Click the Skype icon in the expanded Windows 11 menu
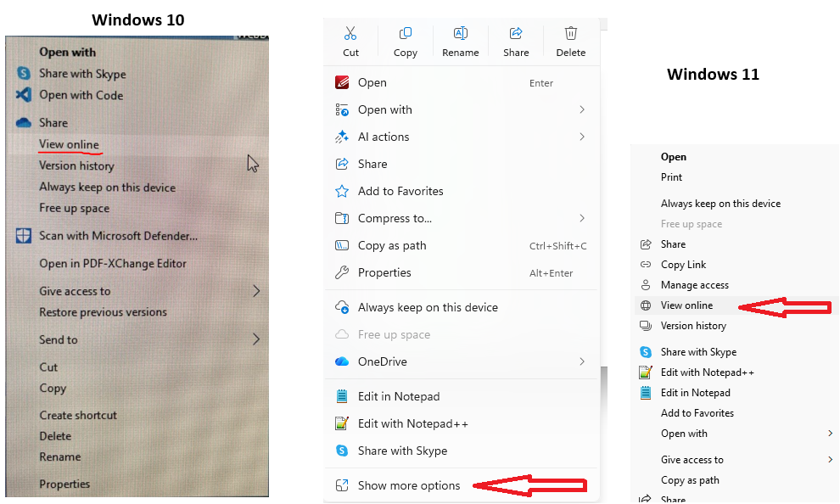The height and width of the screenshot is (504, 840). coord(646,352)
